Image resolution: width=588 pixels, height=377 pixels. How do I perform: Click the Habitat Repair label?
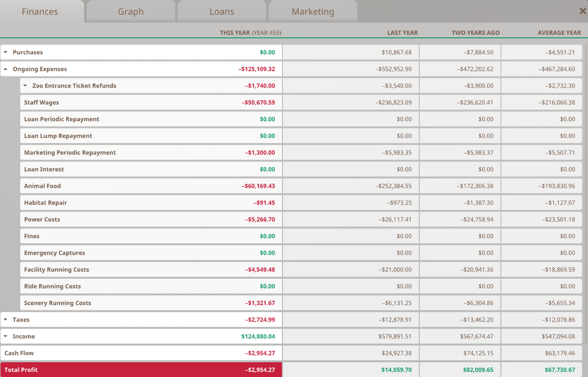pos(46,203)
